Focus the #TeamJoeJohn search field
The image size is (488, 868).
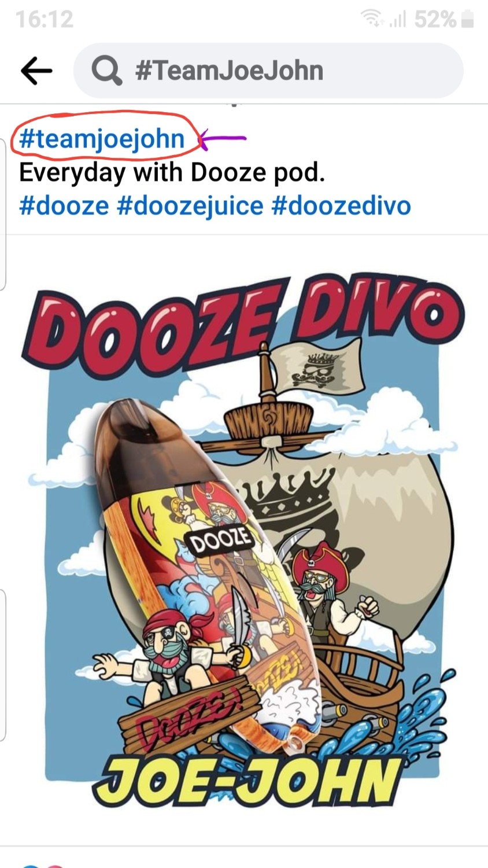click(x=268, y=71)
